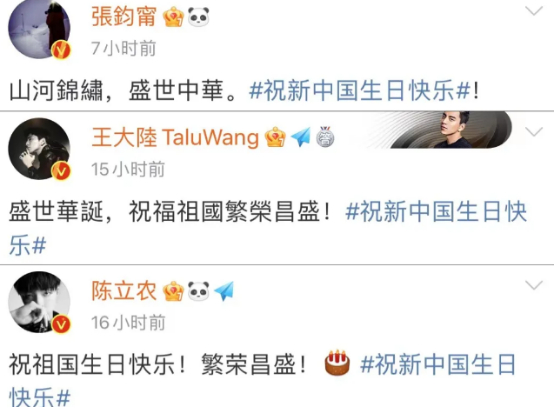Open 王大陸's profile avatar

tap(39, 149)
